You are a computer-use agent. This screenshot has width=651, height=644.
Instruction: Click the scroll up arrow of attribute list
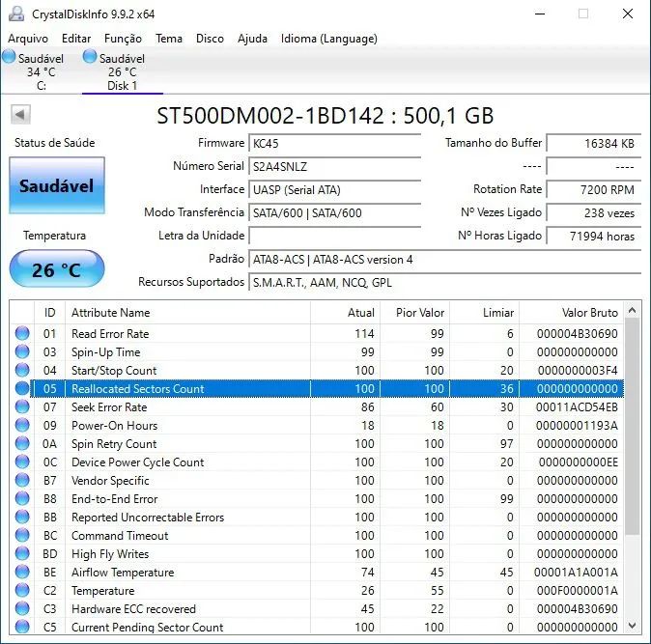[633, 310]
